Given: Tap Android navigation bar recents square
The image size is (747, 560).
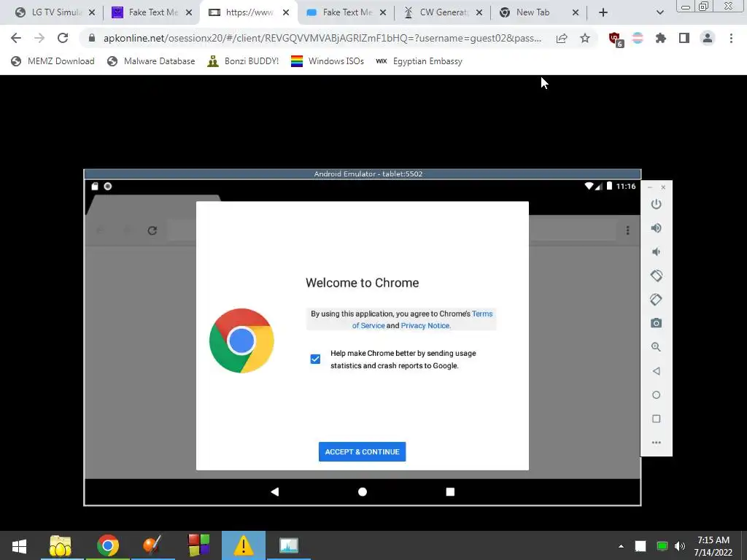Looking at the screenshot, I should [x=450, y=491].
